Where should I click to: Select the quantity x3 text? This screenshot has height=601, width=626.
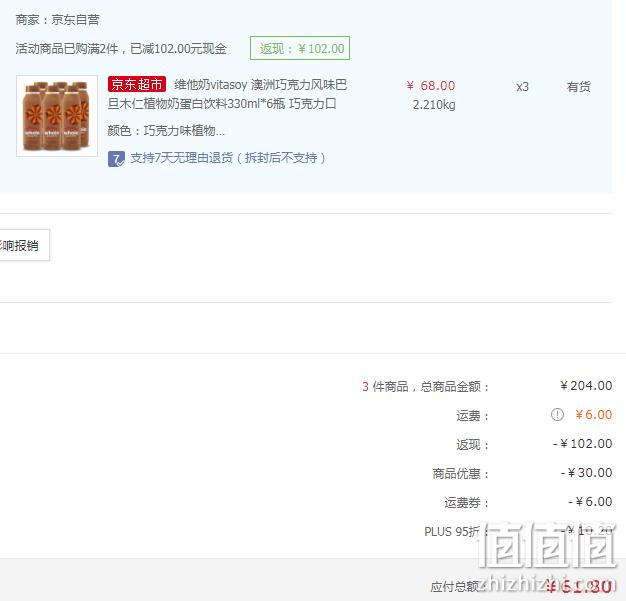click(x=522, y=87)
